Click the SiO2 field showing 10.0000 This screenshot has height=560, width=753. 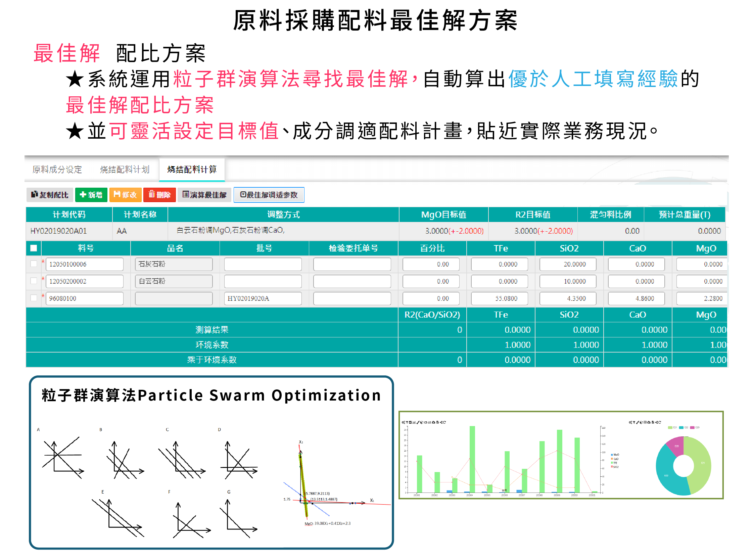click(x=568, y=282)
